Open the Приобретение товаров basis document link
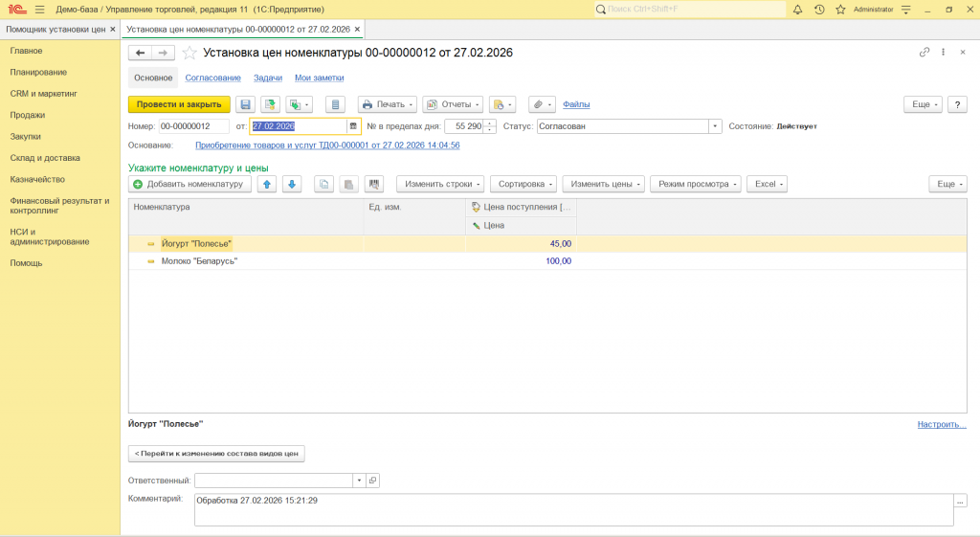Viewport: 980px width, 537px height. coord(327,145)
